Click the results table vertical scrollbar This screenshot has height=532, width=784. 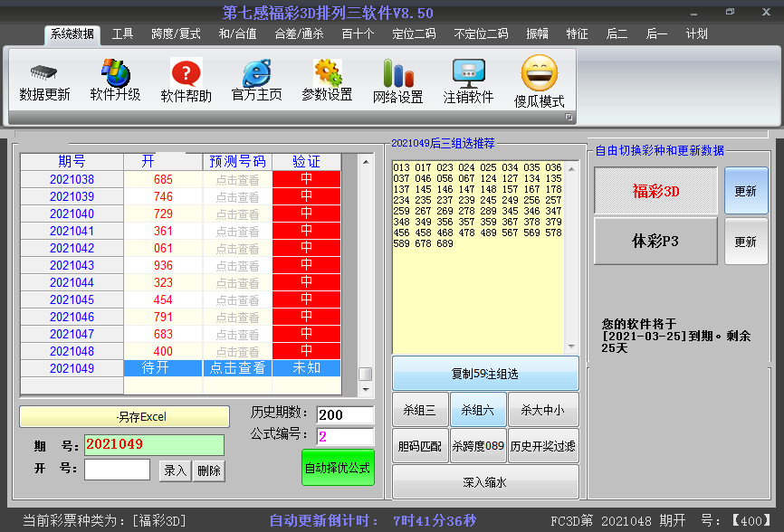[x=366, y=271]
